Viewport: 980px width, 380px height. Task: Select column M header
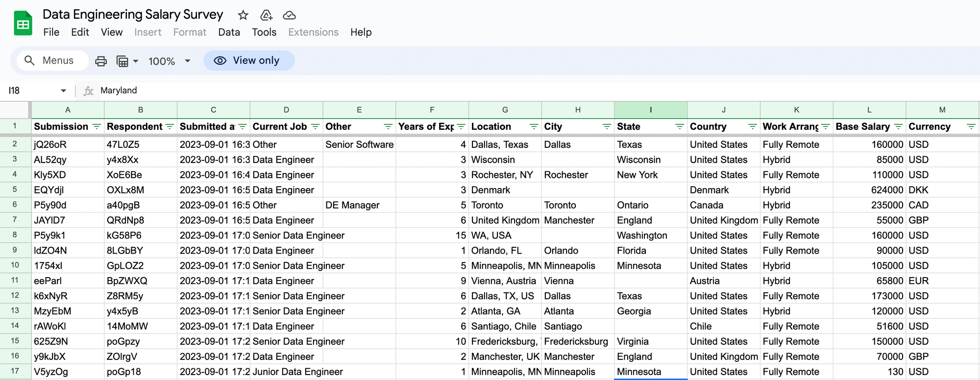942,110
